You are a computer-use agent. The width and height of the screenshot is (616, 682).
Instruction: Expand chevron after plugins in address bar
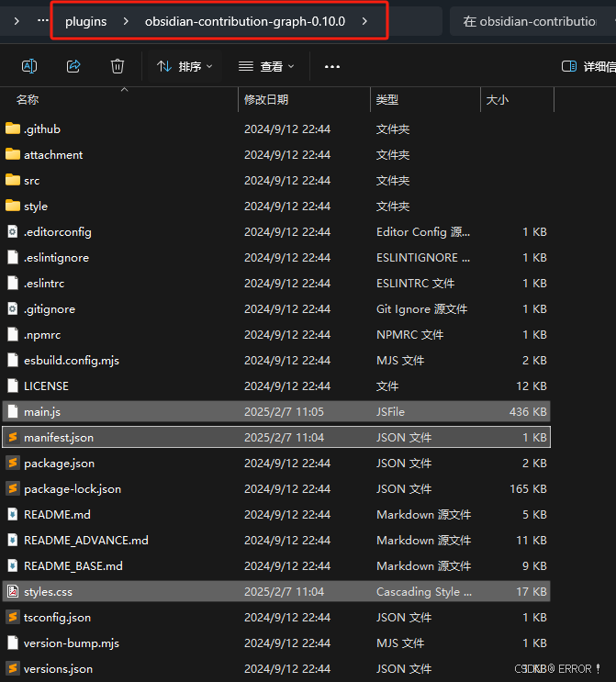click(x=126, y=21)
